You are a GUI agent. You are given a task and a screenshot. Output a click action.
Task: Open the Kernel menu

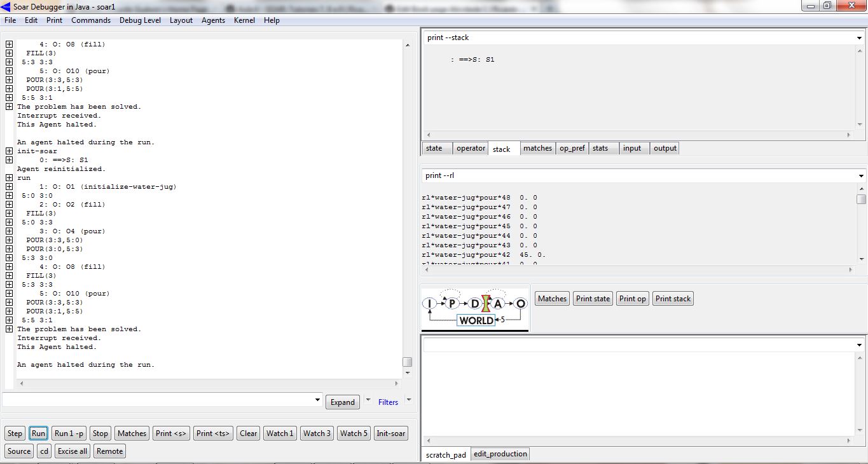point(244,20)
